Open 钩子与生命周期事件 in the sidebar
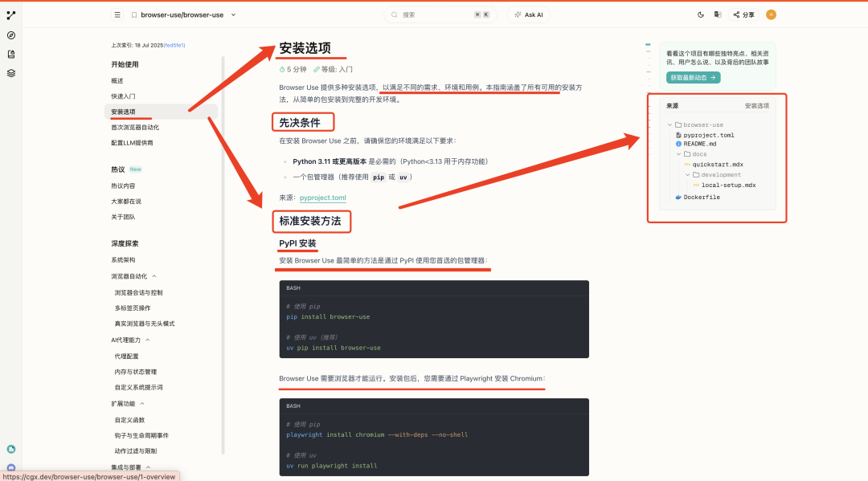Screen dimensions: 868x481 point(141,436)
